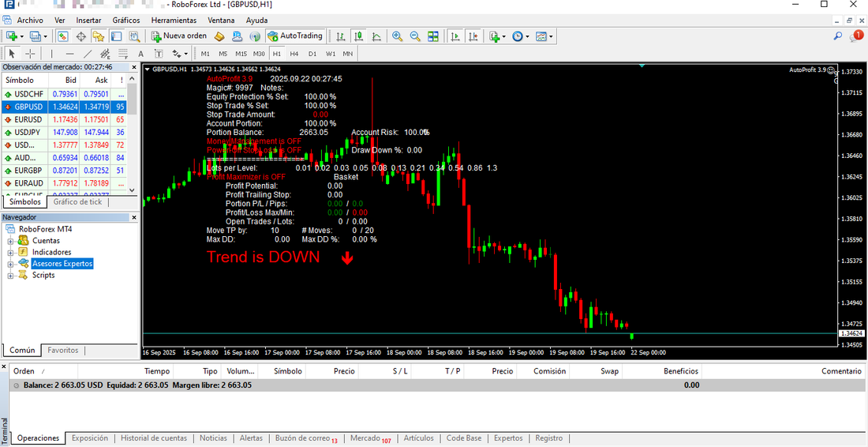Switch to Favoritos navigator tab
The image size is (868, 447).
[x=63, y=350]
